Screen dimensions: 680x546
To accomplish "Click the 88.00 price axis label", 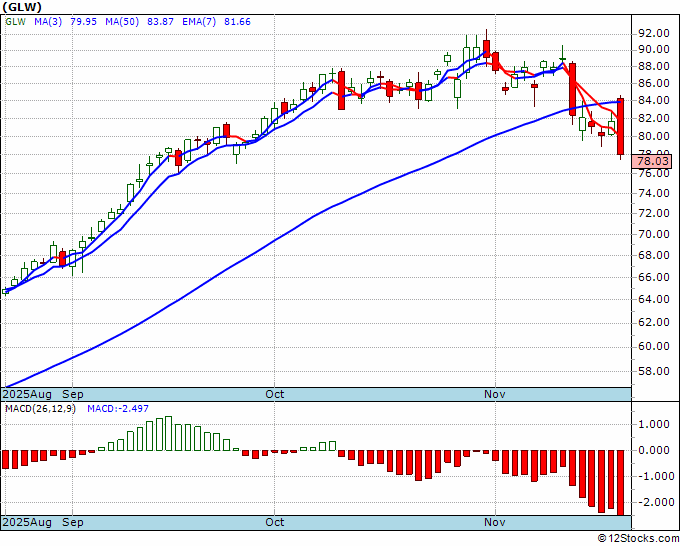I will [x=654, y=66].
